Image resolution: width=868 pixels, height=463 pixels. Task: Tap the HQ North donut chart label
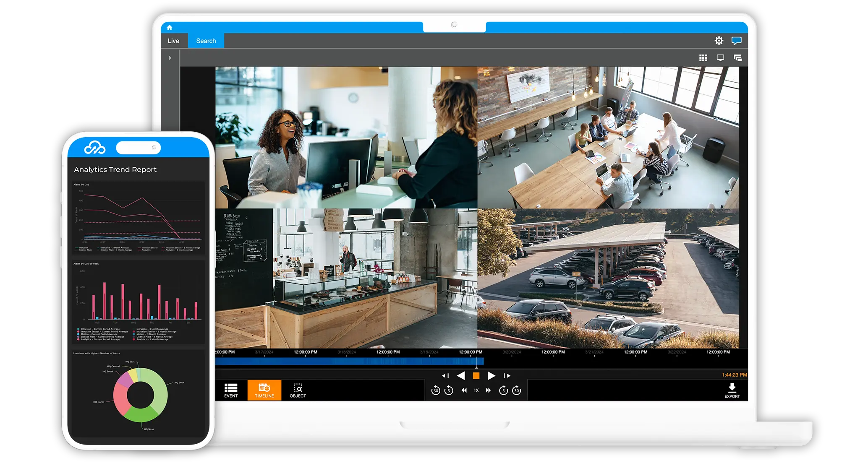[x=99, y=402]
